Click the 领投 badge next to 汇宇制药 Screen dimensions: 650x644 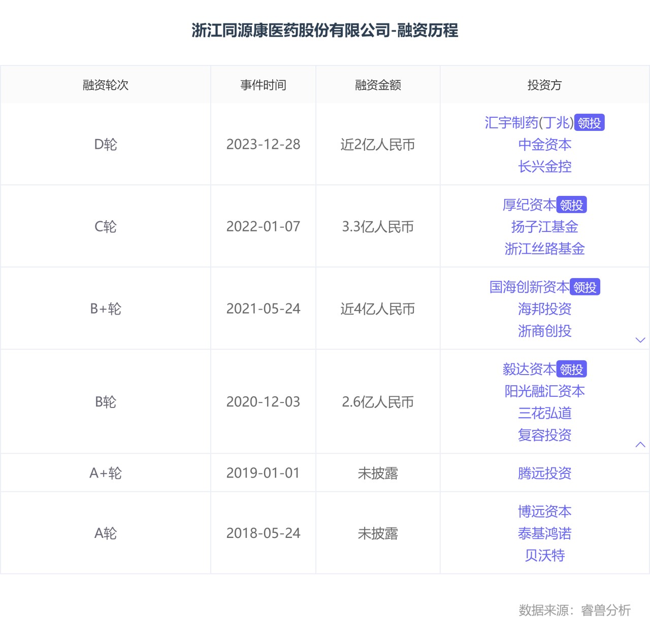(590, 123)
